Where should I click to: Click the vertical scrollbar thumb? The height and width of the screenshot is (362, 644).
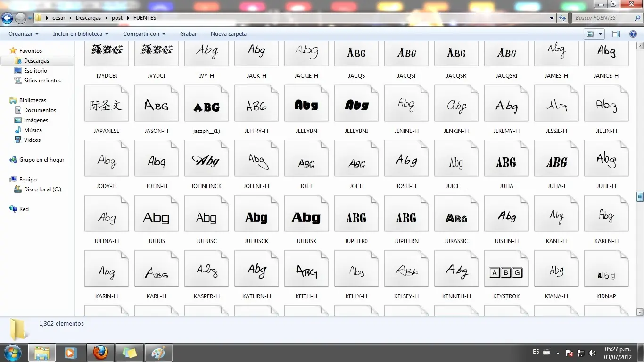pos(640,197)
